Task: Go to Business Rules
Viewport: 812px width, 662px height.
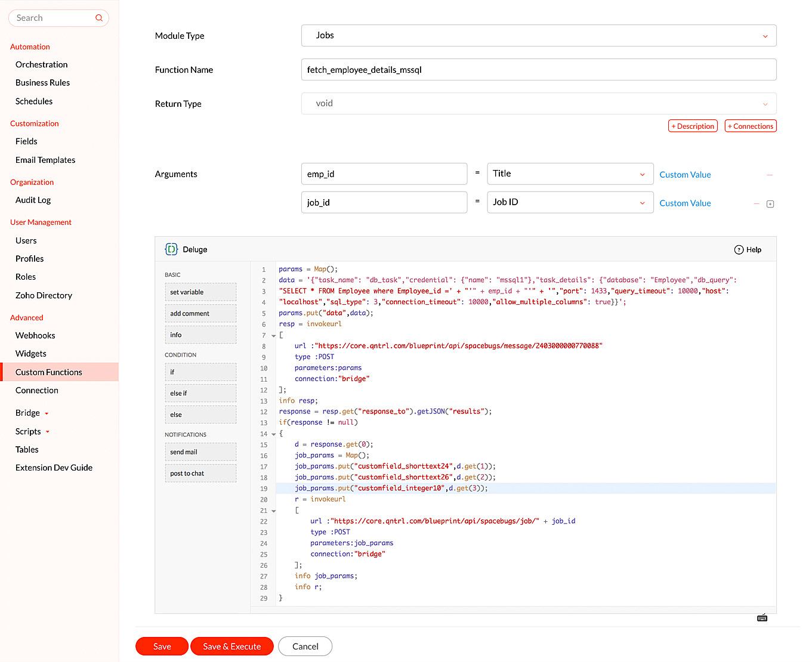Action: [x=43, y=83]
